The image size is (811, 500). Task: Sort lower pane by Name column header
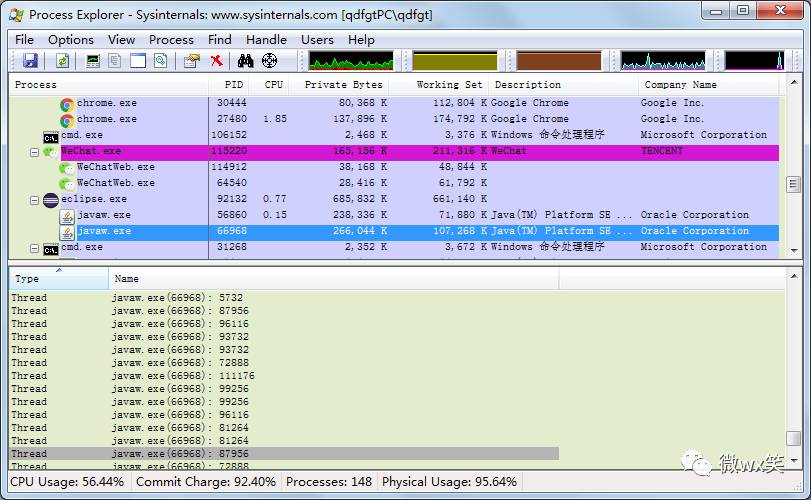point(334,279)
